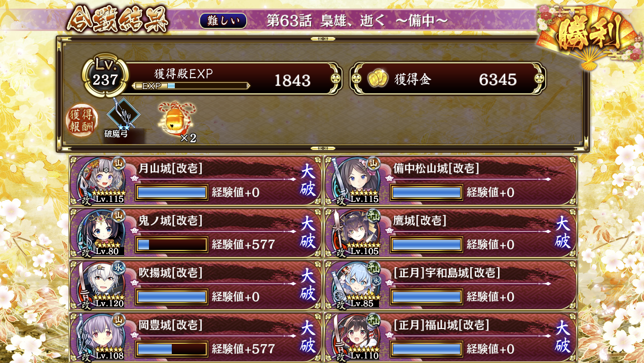Click the [正月]宇和島城[改壱] portrait
The width and height of the screenshot is (644, 363).
356,284
